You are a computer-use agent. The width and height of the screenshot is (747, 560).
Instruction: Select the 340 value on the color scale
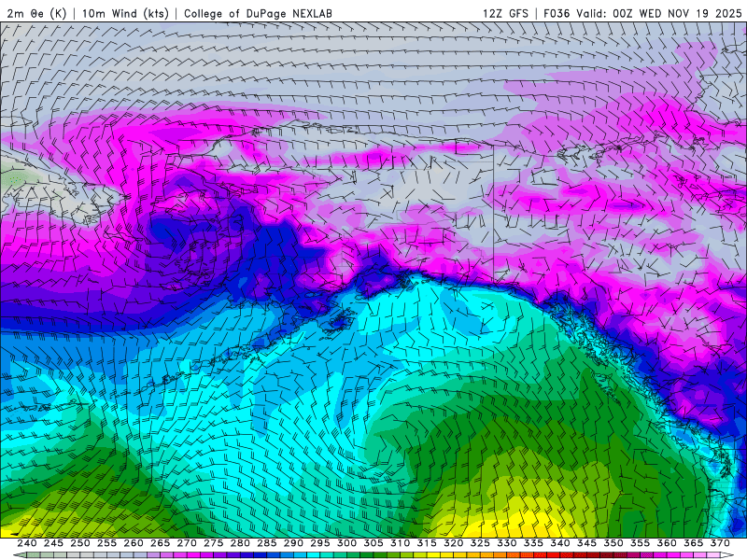coord(560,543)
